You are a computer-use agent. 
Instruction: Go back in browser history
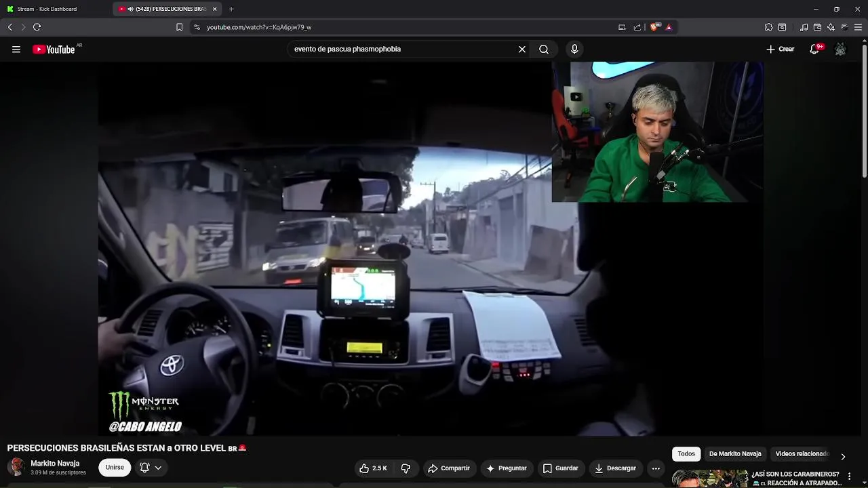[10, 27]
